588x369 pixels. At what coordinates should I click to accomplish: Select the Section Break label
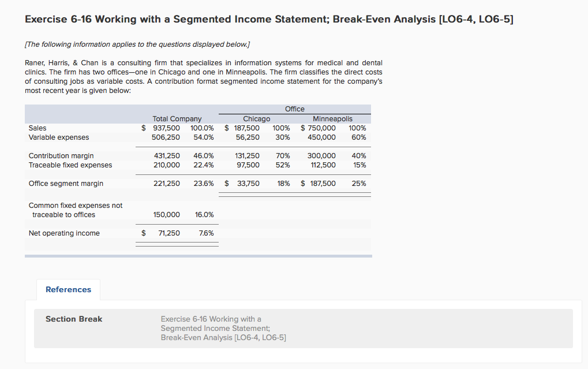coord(74,319)
